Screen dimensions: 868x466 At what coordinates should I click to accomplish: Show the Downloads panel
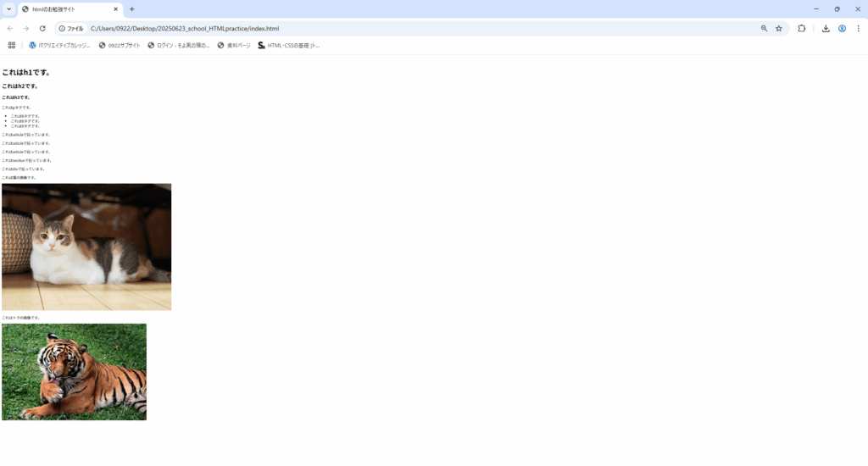[826, 28]
